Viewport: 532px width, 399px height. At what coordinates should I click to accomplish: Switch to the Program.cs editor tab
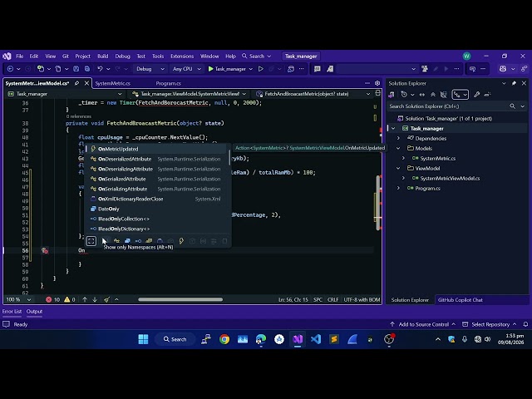pyautogui.click(x=168, y=83)
